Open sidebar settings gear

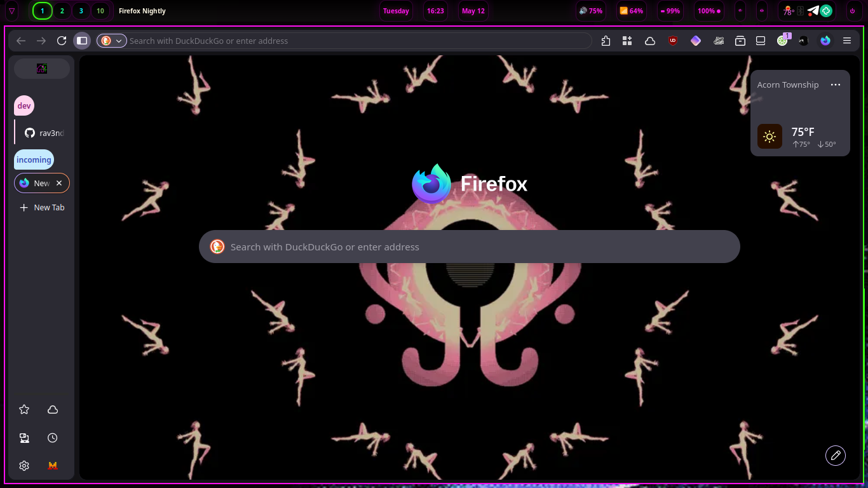pyautogui.click(x=24, y=466)
